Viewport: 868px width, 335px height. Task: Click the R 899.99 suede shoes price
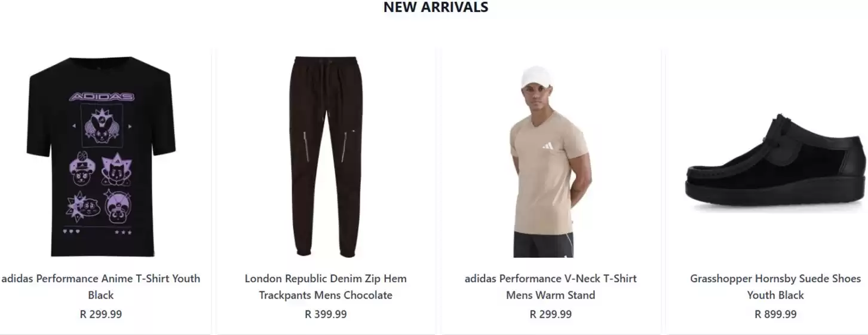(775, 314)
